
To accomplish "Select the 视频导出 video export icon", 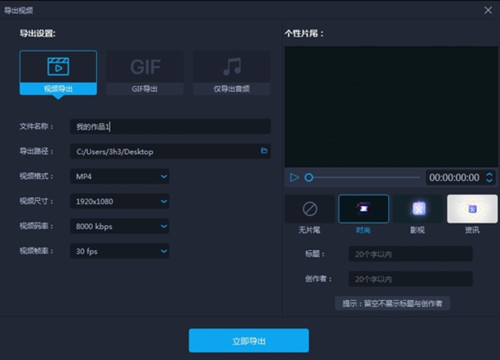I will pyautogui.click(x=58, y=67).
